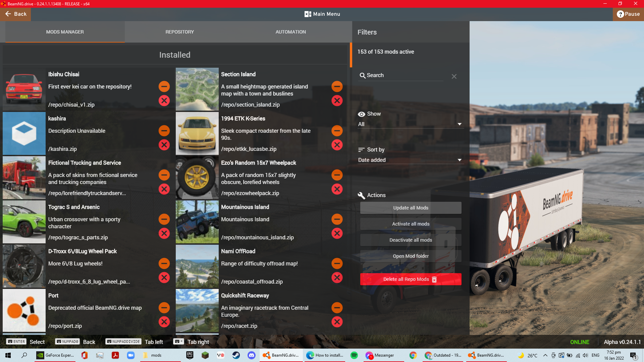Image resolution: width=644 pixels, height=362 pixels.
Task: Click orange minus for Nami OffRoad
Action: click(337, 263)
